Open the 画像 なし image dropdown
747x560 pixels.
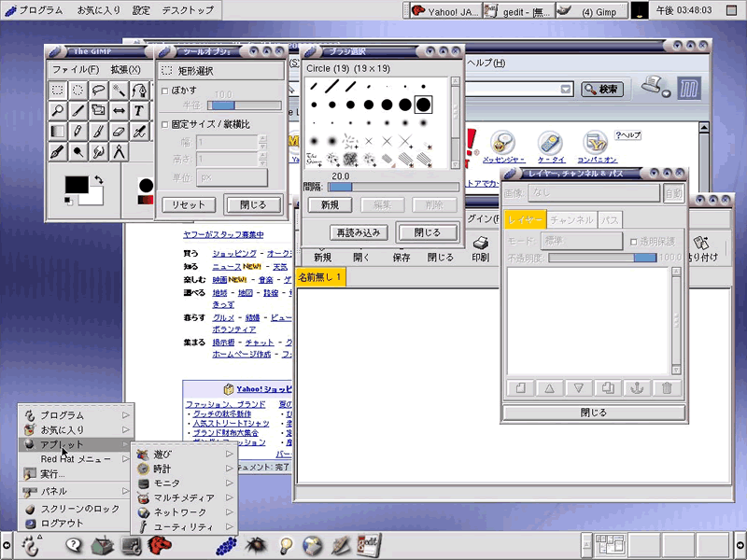tap(594, 193)
